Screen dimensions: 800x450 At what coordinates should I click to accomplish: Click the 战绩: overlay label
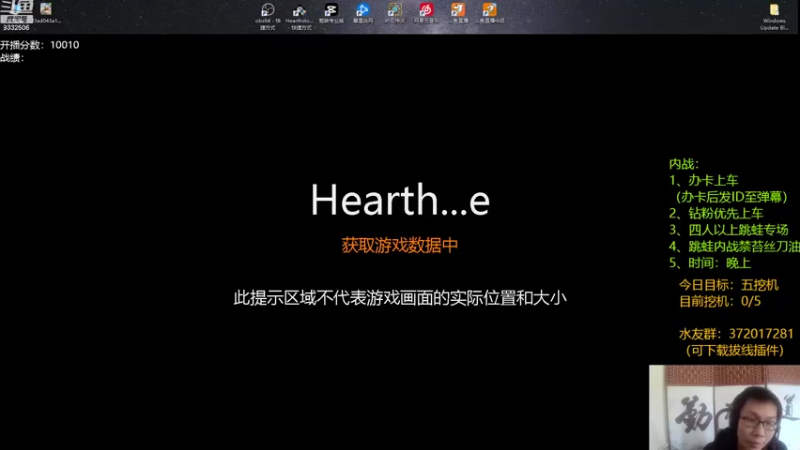(12, 58)
